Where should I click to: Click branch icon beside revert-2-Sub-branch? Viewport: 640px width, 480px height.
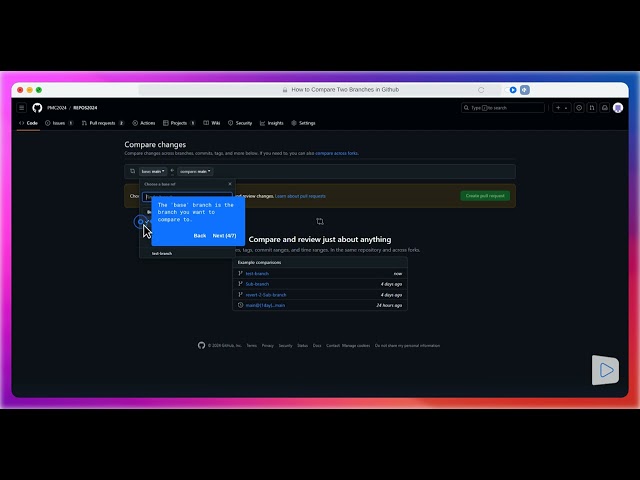[240, 294]
